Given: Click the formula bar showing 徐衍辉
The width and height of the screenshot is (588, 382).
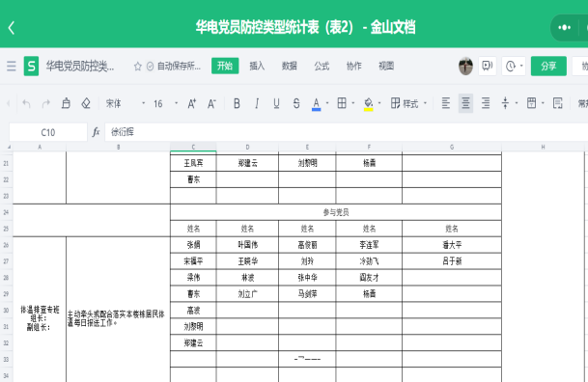Looking at the screenshot, I should 346,132.
